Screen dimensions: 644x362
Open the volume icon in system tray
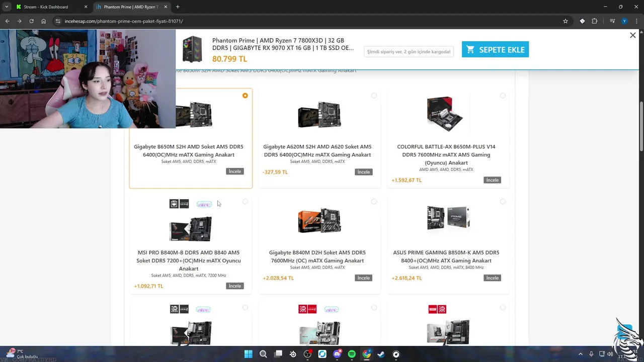pos(610,354)
